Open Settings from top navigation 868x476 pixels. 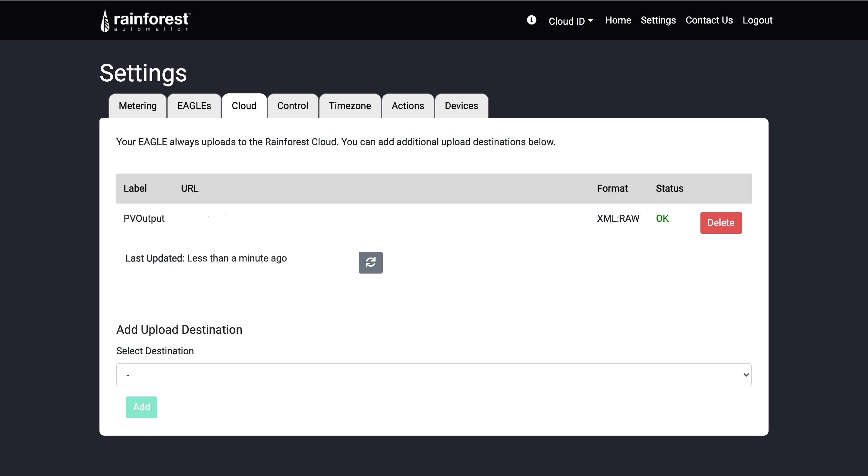[658, 20]
